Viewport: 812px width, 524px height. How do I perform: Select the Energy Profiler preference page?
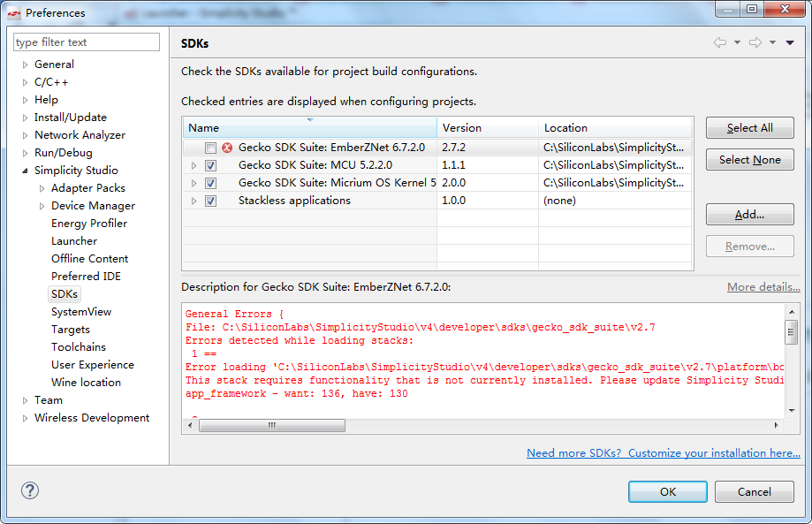point(89,224)
